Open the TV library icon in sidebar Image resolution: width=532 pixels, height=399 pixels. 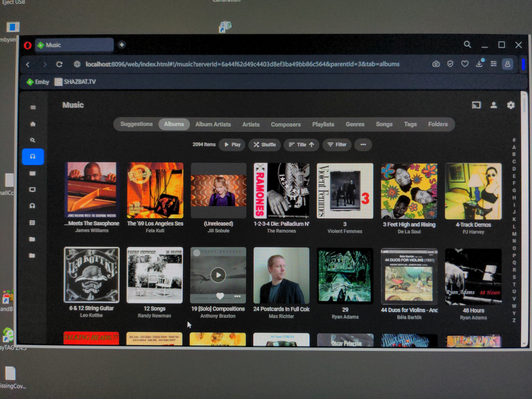point(32,190)
